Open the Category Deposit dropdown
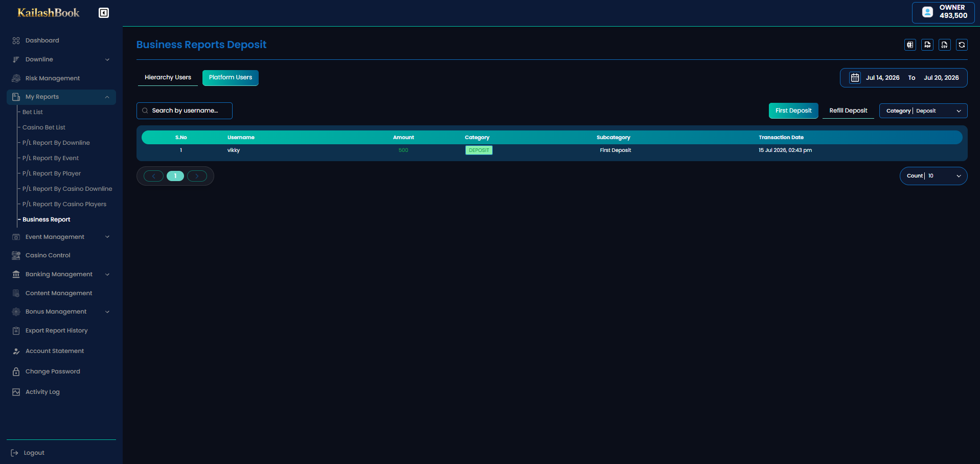 pos(923,111)
